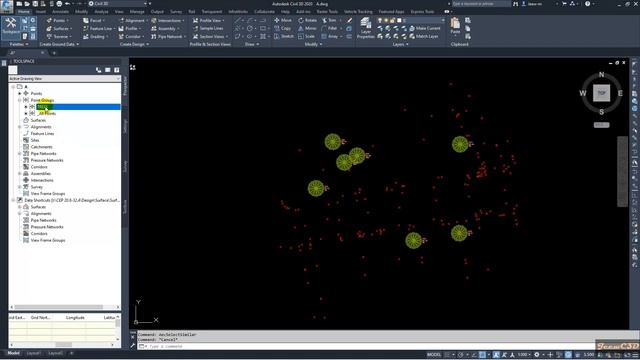Click the Assembly ribbon tool

point(165,29)
